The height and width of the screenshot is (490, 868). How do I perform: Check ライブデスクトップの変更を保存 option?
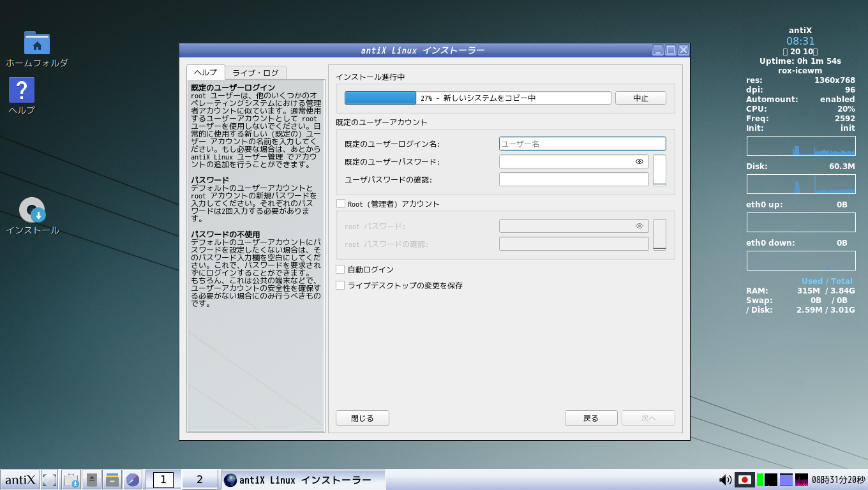[x=340, y=286]
